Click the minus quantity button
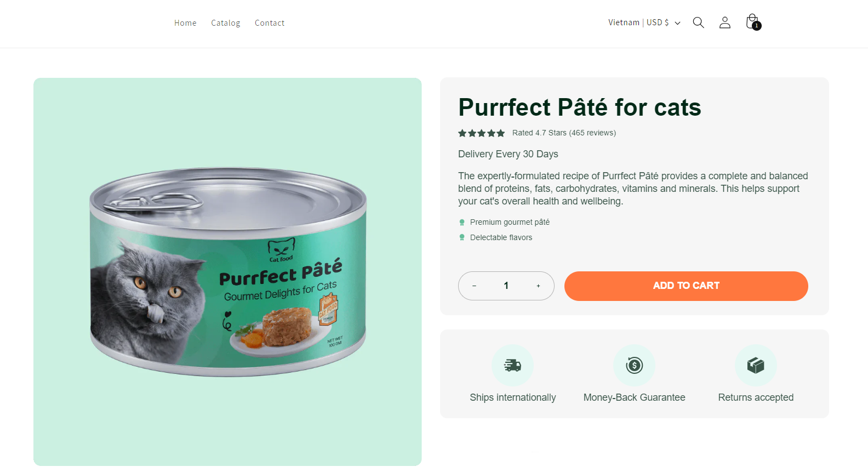This screenshot has height=472, width=868. pos(474,286)
